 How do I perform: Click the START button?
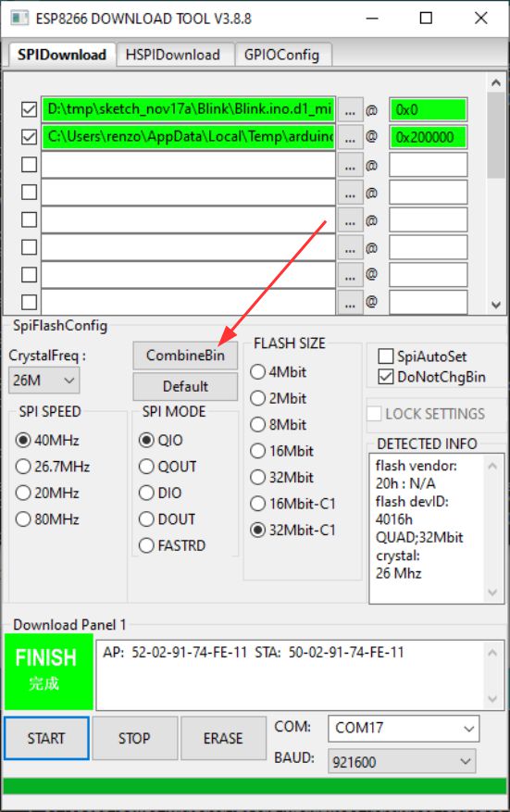[46, 738]
